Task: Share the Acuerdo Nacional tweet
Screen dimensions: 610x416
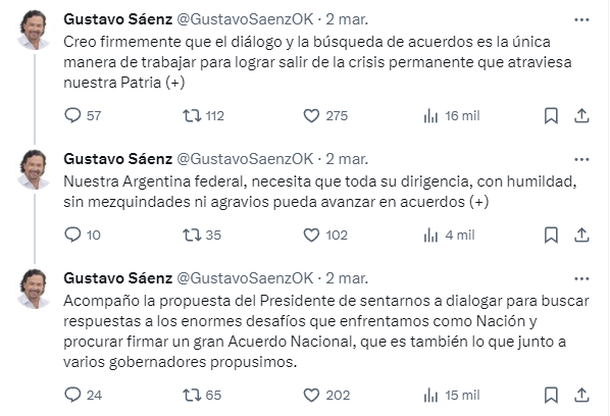Action: (x=581, y=394)
